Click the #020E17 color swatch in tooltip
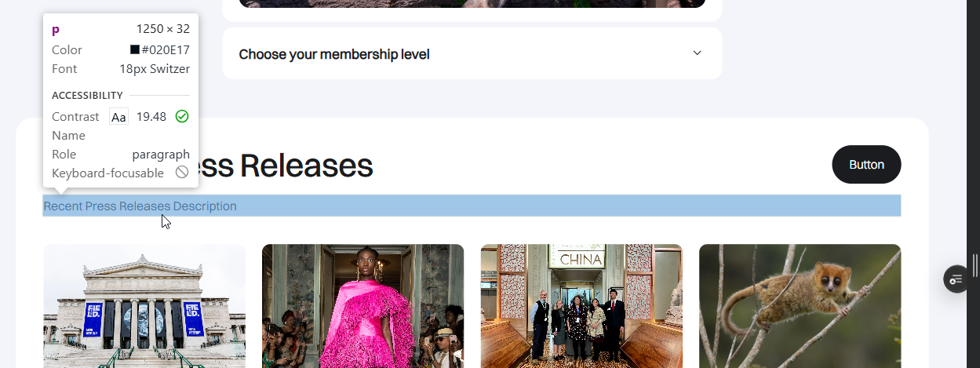The width and height of the screenshot is (980, 368). (135, 49)
